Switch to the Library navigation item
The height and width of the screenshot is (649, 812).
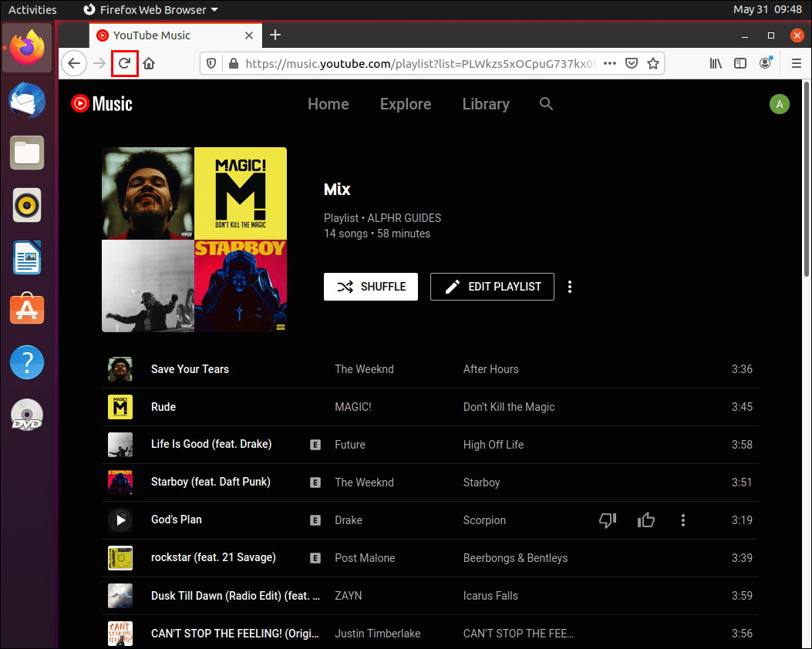coord(485,104)
